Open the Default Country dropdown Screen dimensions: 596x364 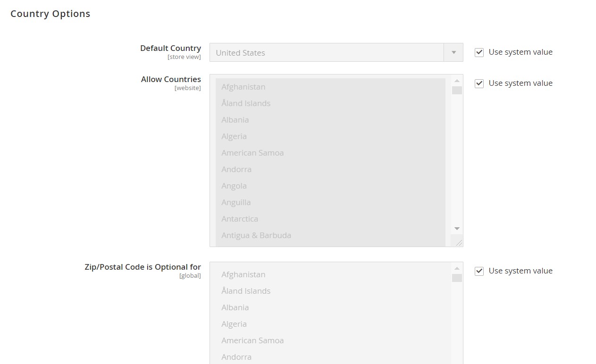click(x=327, y=53)
